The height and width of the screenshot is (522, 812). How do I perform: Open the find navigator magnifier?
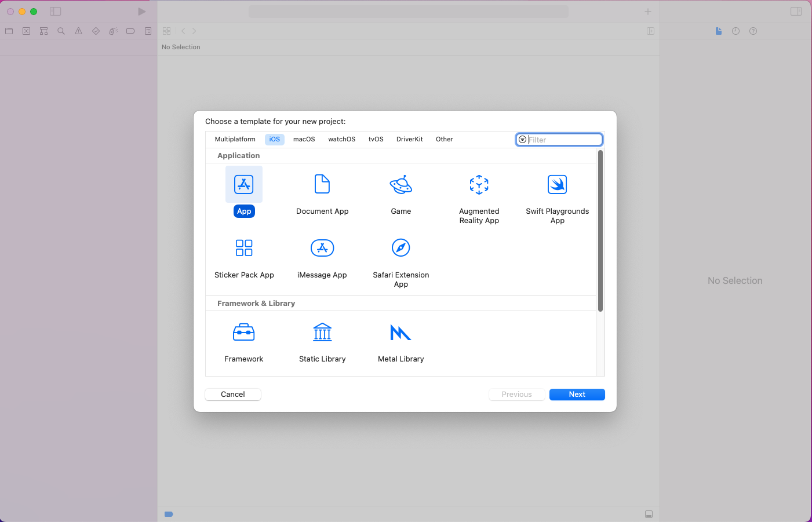pyautogui.click(x=61, y=31)
